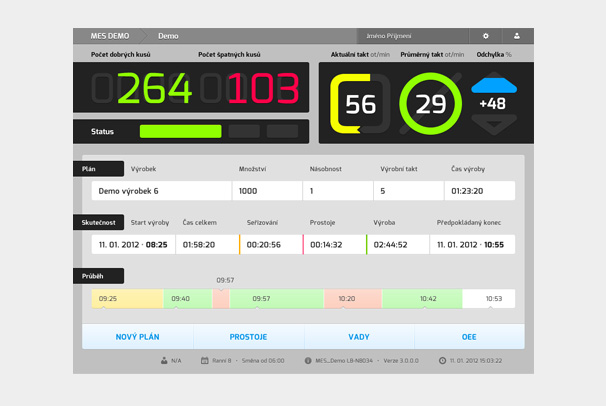Open the OEE button
The height and width of the screenshot is (406, 606).
point(469,337)
